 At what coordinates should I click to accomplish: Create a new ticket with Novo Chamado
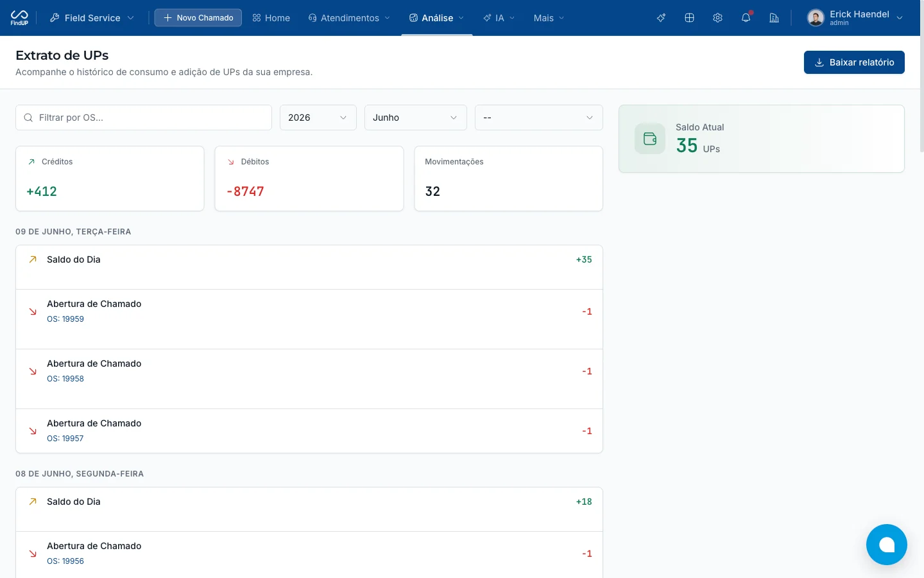click(x=198, y=18)
